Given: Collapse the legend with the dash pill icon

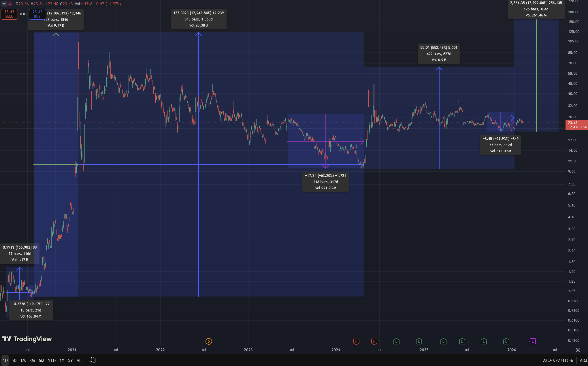Looking at the screenshot, I should (4, 4).
